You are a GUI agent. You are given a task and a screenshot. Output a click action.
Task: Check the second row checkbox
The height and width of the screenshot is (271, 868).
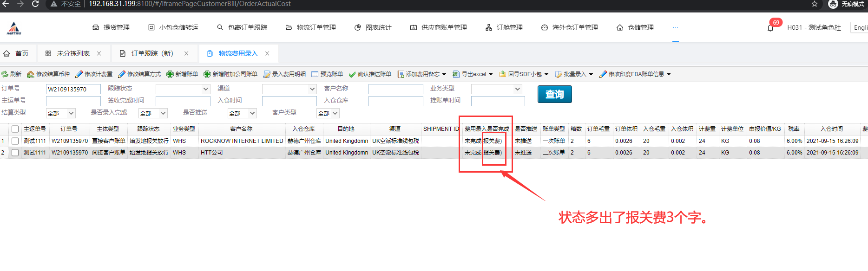tap(15, 153)
